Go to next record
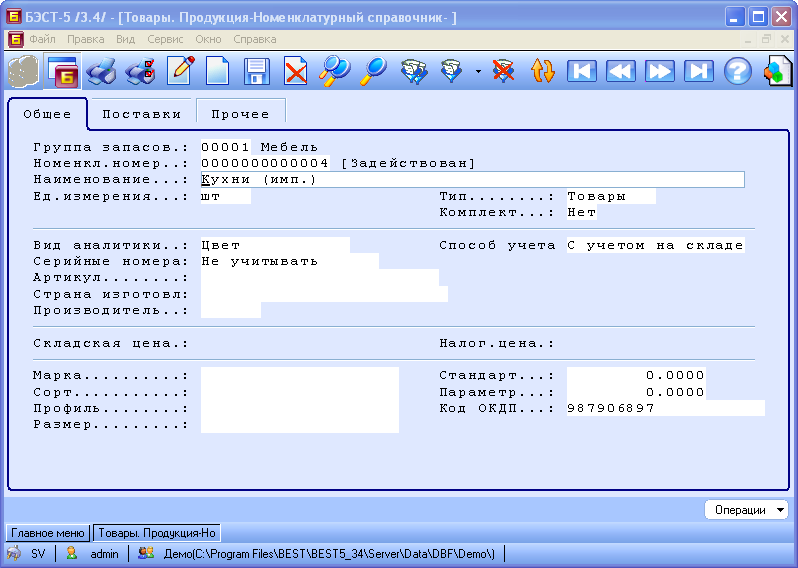The height and width of the screenshot is (568, 798). (x=660, y=71)
